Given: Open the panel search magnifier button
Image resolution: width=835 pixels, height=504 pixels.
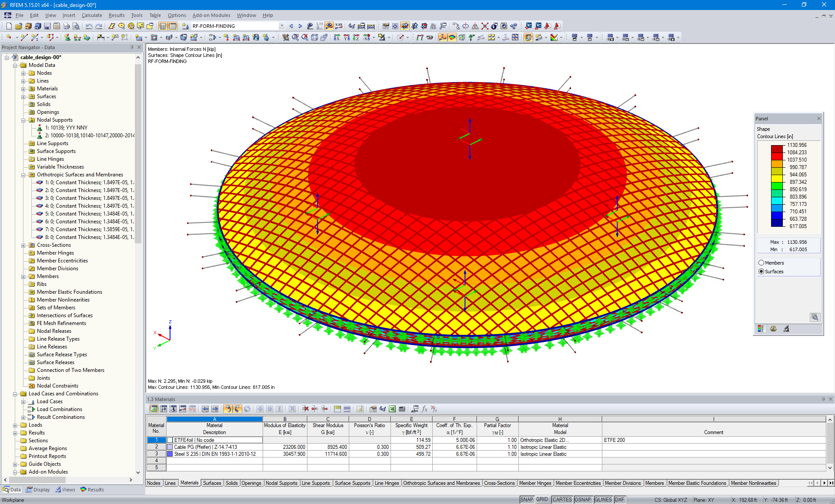Looking at the screenshot, I should click(x=815, y=317).
